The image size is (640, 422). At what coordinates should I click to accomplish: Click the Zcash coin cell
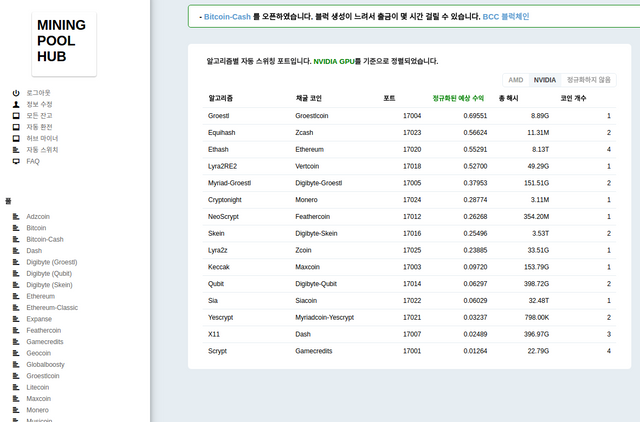[x=304, y=133]
